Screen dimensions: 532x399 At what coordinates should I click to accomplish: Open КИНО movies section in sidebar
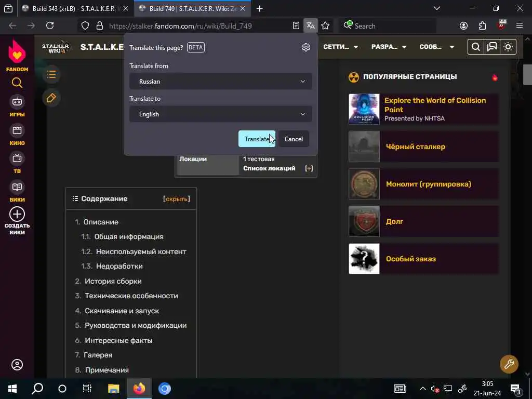(17, 135)
